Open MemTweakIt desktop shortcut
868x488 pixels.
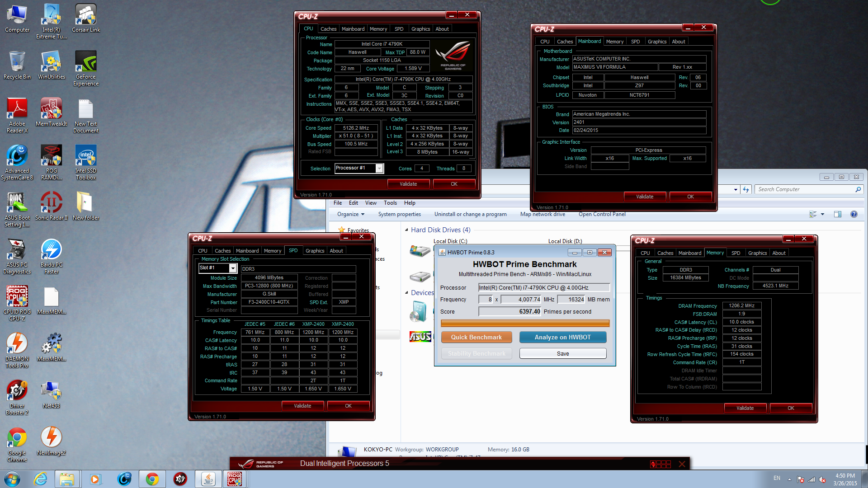coord(52,113)
